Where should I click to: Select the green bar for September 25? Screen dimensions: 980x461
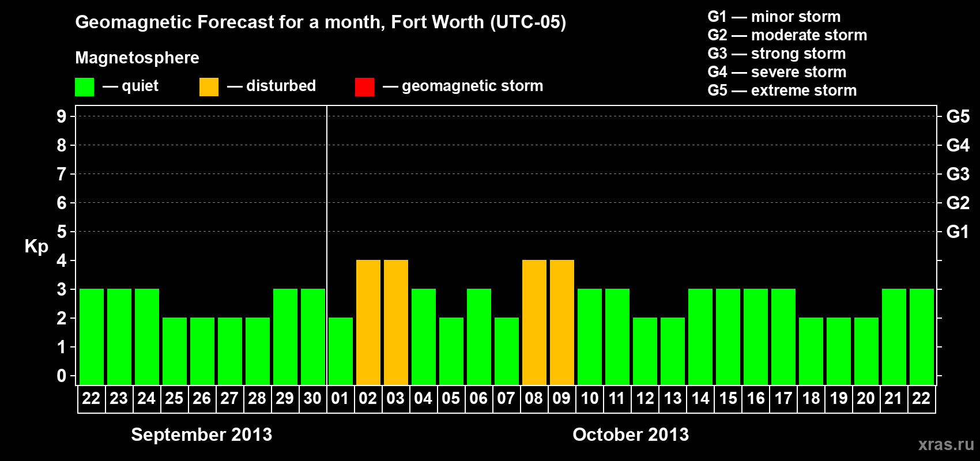tap(175, 352)
